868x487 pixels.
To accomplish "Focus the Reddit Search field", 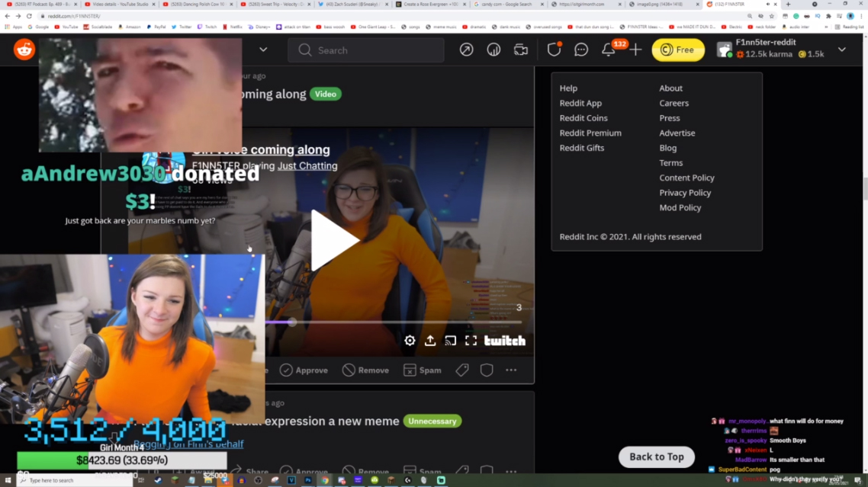I will pos(366,50).
